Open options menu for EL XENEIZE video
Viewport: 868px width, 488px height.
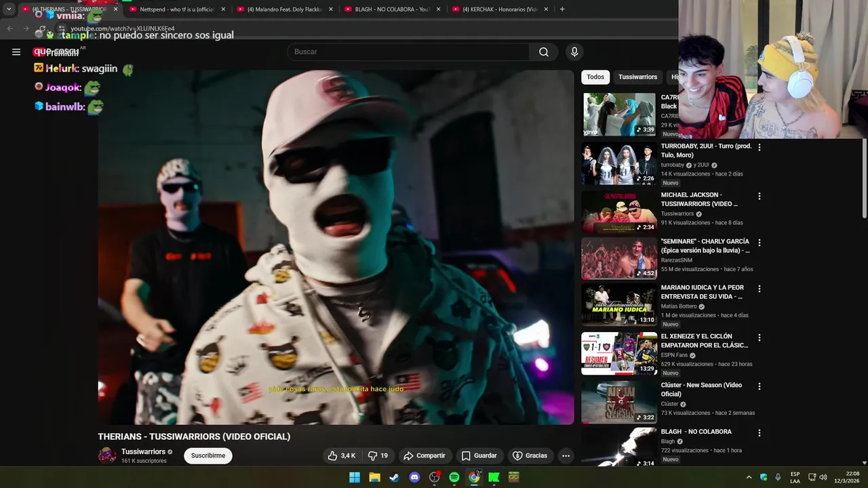click(x=759, y=338)
